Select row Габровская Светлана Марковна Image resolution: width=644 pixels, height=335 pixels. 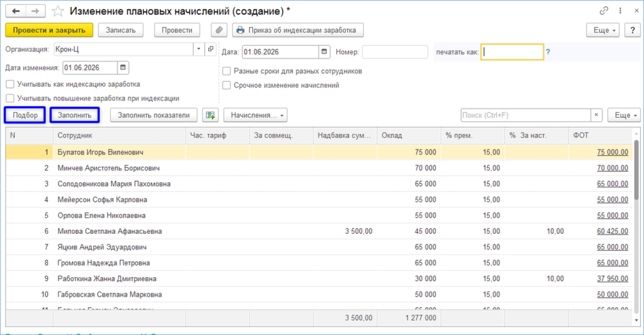(319, 294)
